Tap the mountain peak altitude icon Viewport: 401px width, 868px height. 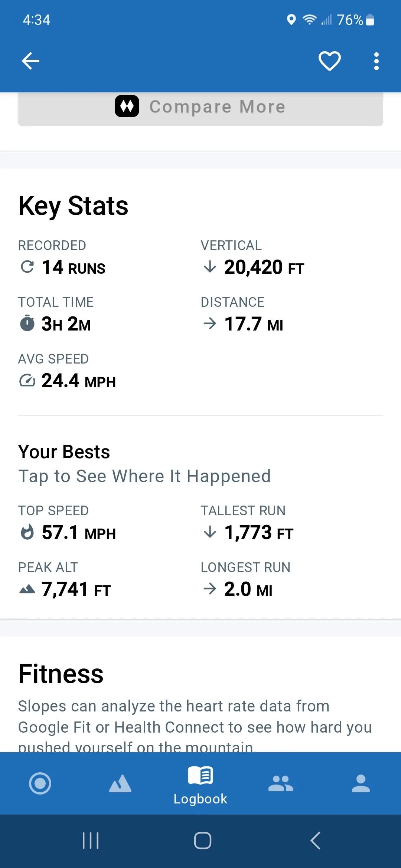point(27,589)
